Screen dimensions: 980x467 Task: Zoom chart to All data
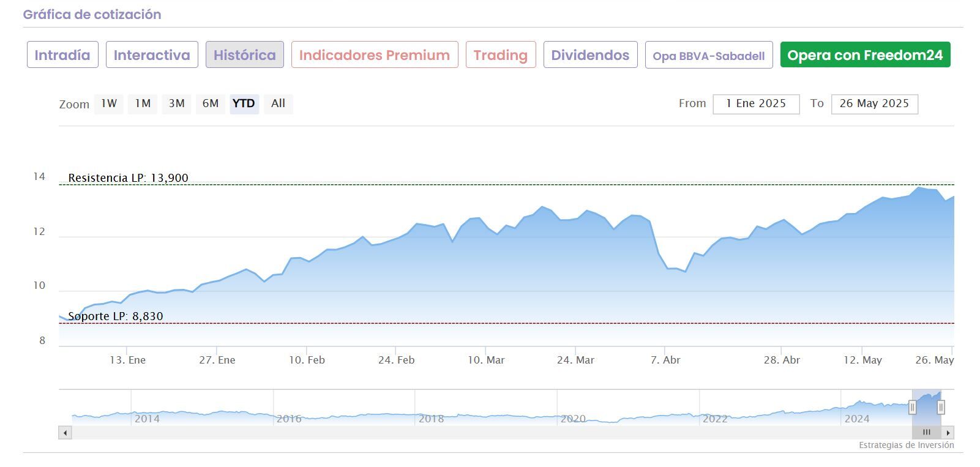point(278,103)
